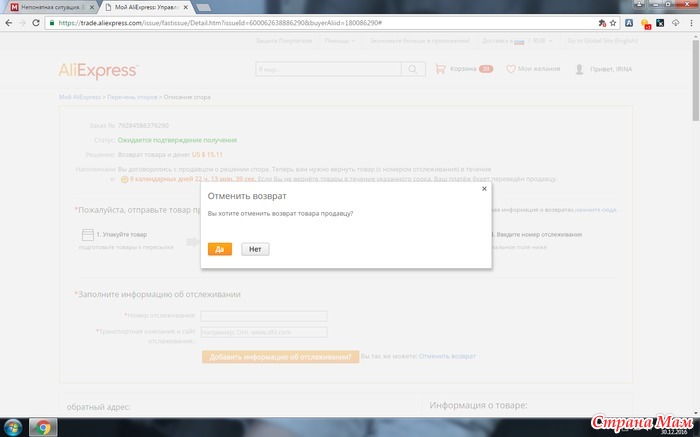The width and height of the screenshot is (700, 437).
Task: Open the blue A extension icon
Action: coord(629,23)
